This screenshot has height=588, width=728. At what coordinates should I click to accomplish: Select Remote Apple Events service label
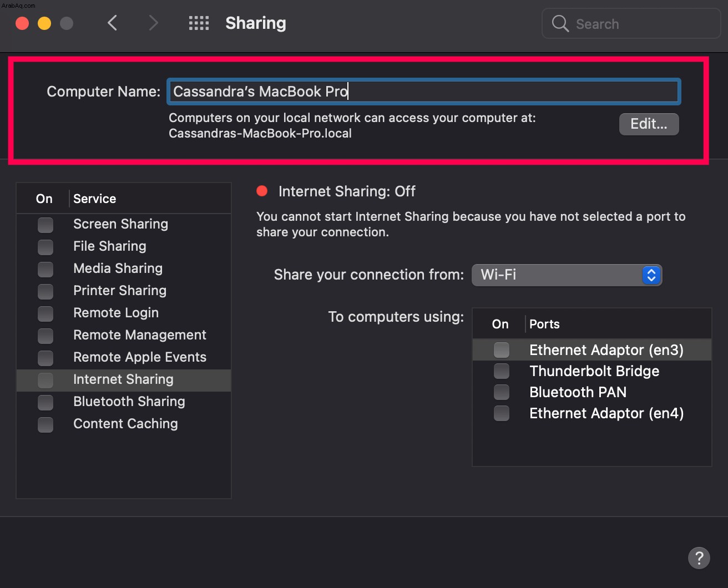[140, 357]
